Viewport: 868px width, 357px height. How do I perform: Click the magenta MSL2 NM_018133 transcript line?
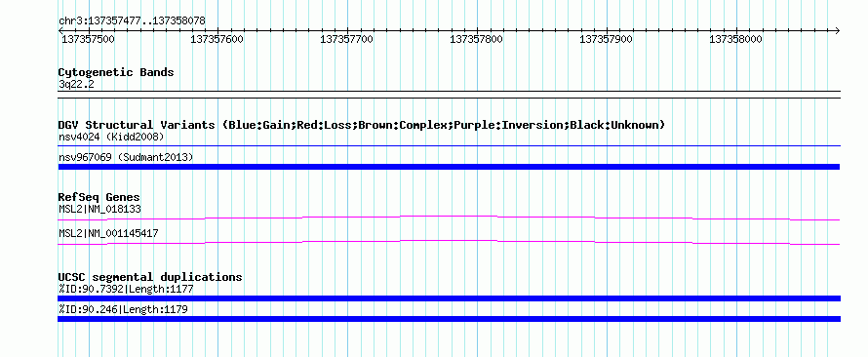(449, 218)
